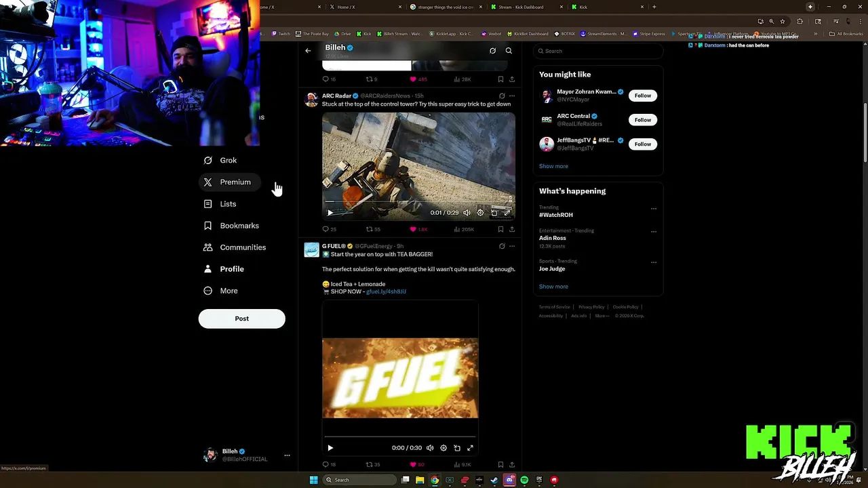Open account options next to Billeh @BillehOFFICIAL
Image resolution: width=868 pixels, height=488 pixels.
click(x=287, y=455)
